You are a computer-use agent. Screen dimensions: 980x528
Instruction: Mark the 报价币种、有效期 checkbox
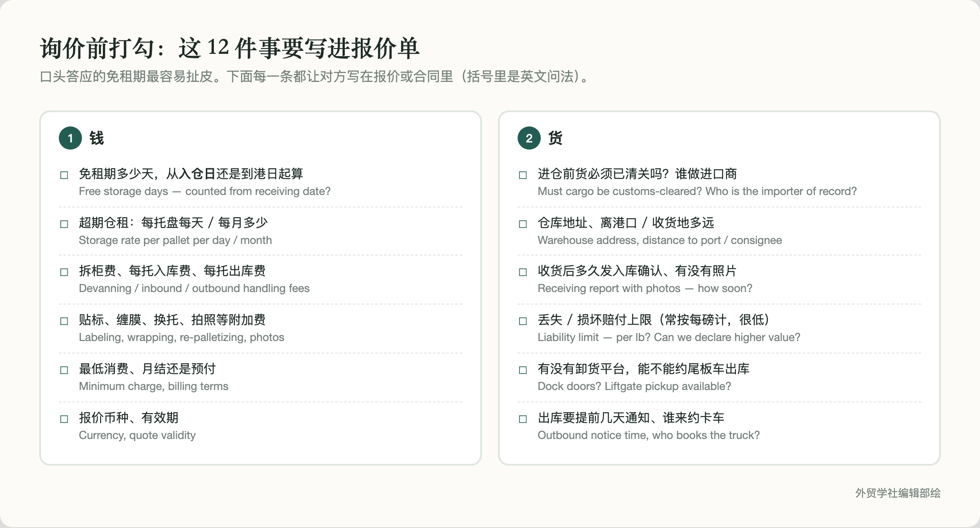point(64,419)
